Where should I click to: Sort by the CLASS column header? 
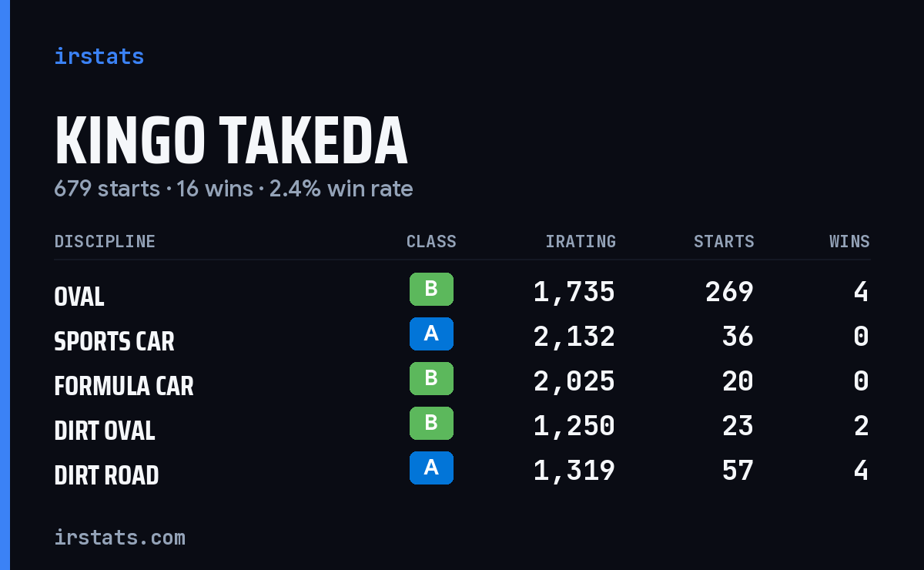(431, 241)
